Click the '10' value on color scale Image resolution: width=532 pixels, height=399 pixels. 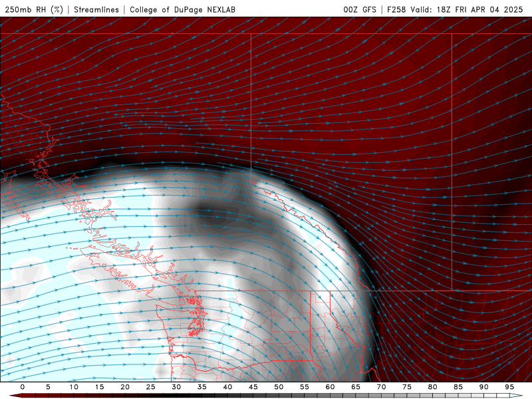(74, 387)
